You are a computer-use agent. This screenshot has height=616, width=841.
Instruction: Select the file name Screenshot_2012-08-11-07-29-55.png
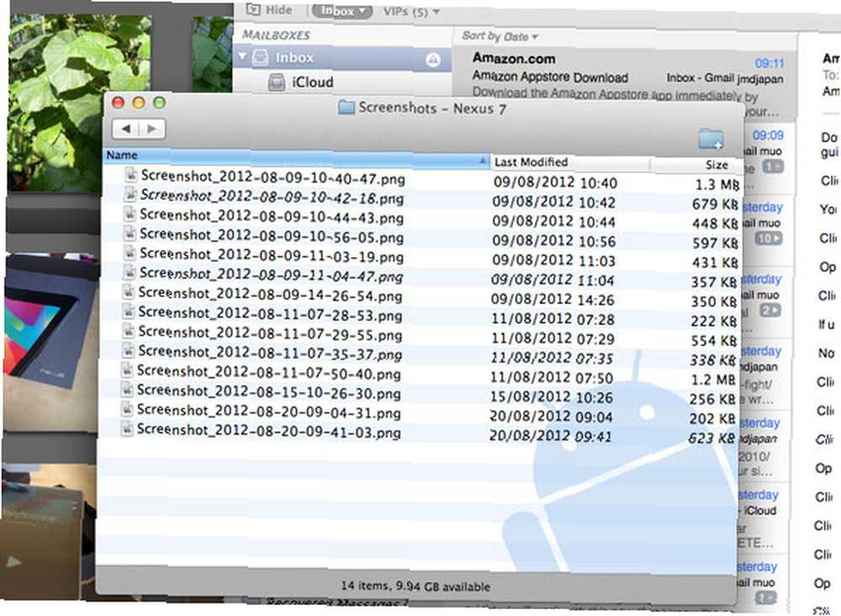pyautogui.click(x=270, y=334)
